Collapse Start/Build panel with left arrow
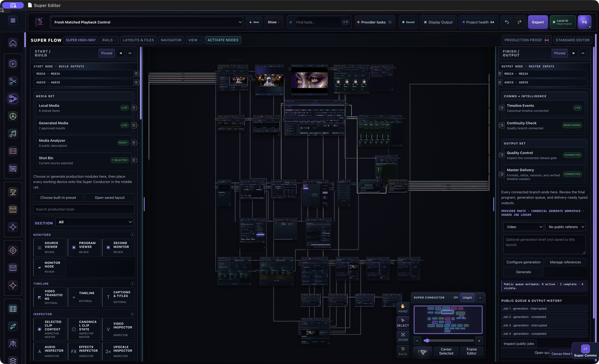 (121, 53)
